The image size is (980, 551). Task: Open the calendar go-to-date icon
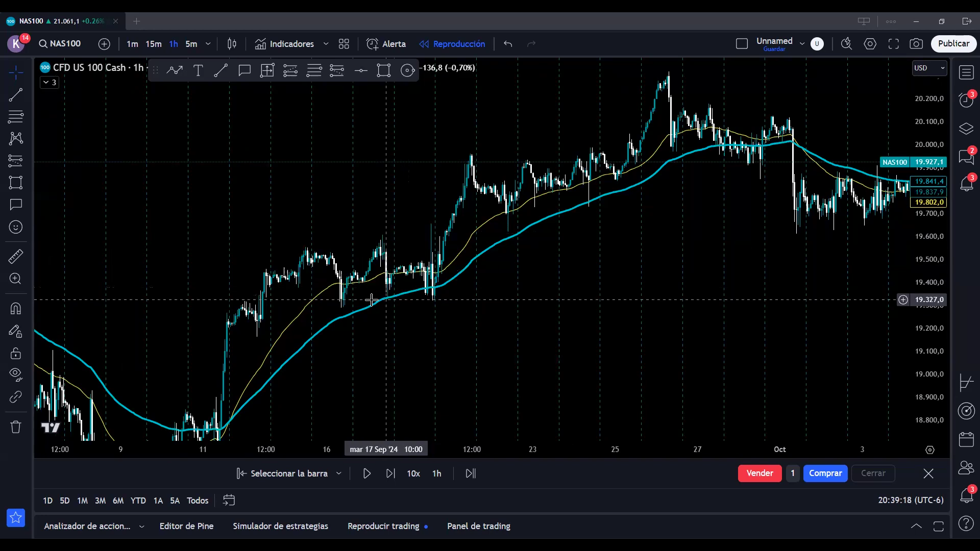(229, 500)
